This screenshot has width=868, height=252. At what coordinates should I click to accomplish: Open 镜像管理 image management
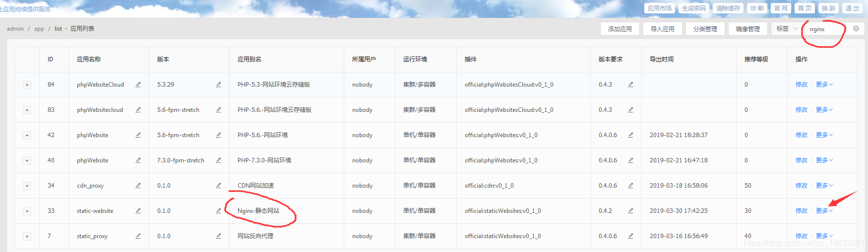(748, 29)
